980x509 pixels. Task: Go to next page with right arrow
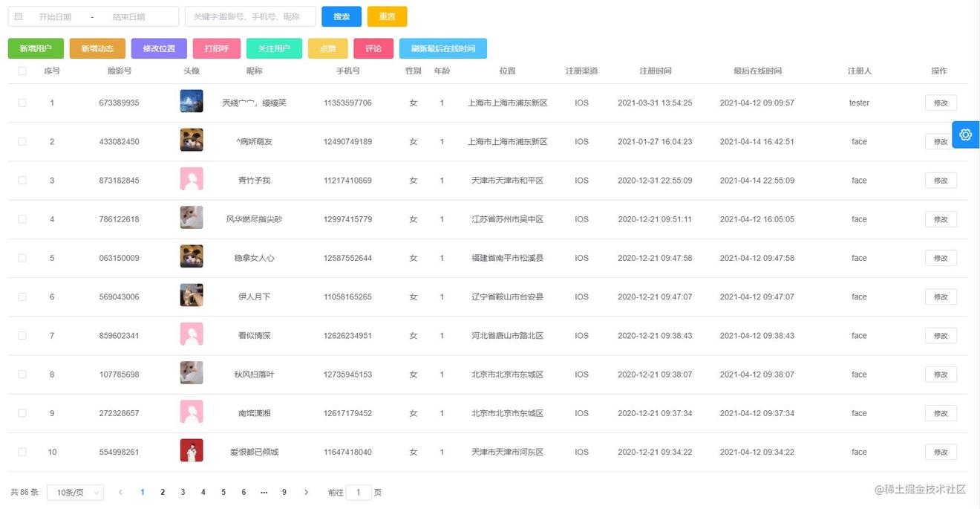pos(306,492)
